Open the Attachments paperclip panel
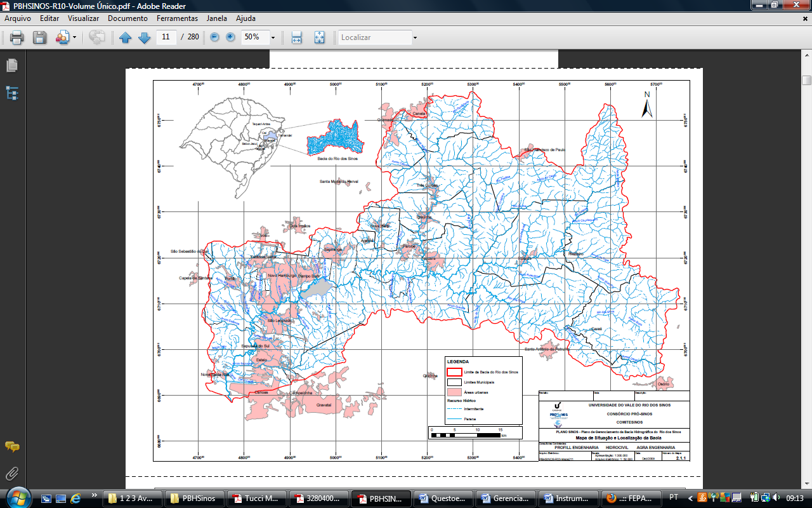 [x=12, y=474]
